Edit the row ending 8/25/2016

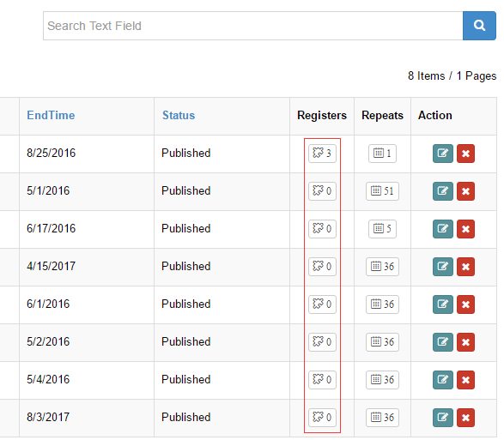(x=442, y=154)
